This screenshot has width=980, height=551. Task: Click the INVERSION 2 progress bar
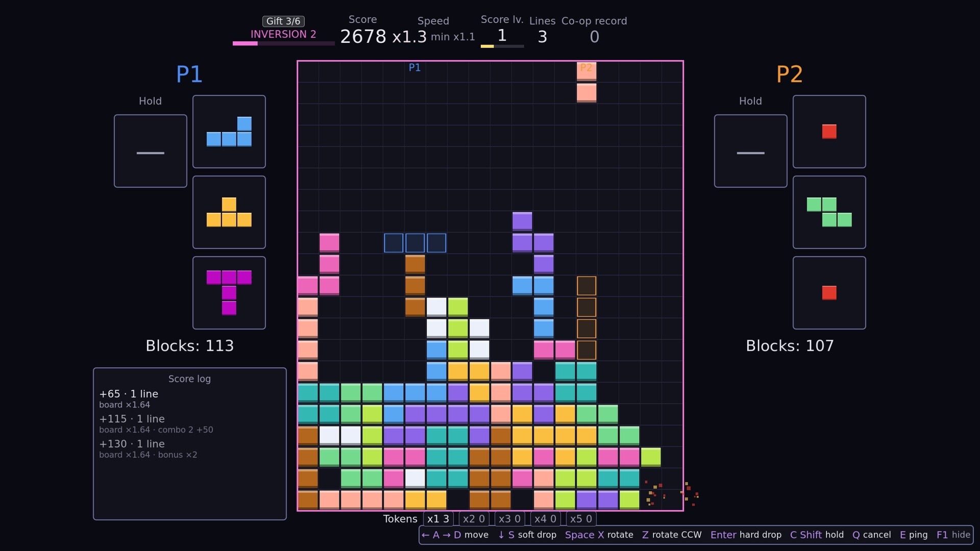284,43
